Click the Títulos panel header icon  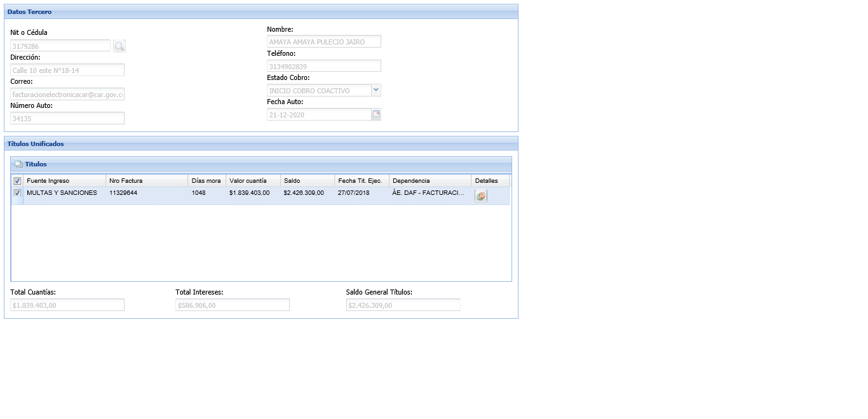(18, 164)
